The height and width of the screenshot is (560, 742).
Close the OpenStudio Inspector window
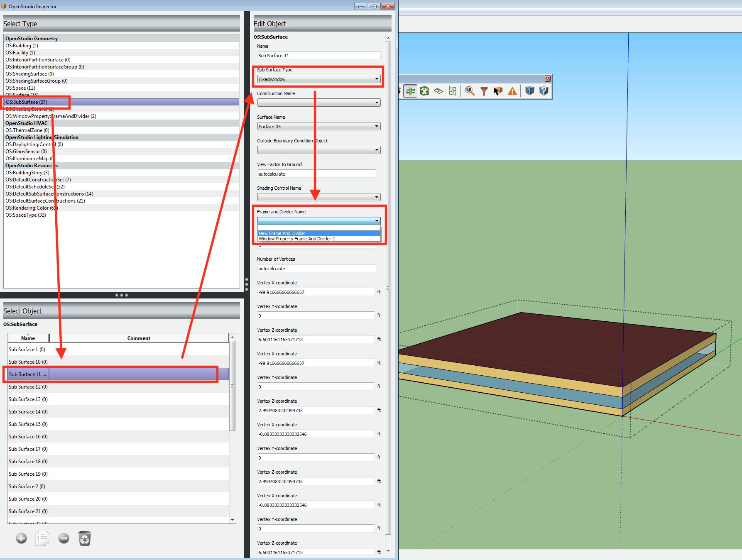388,6
